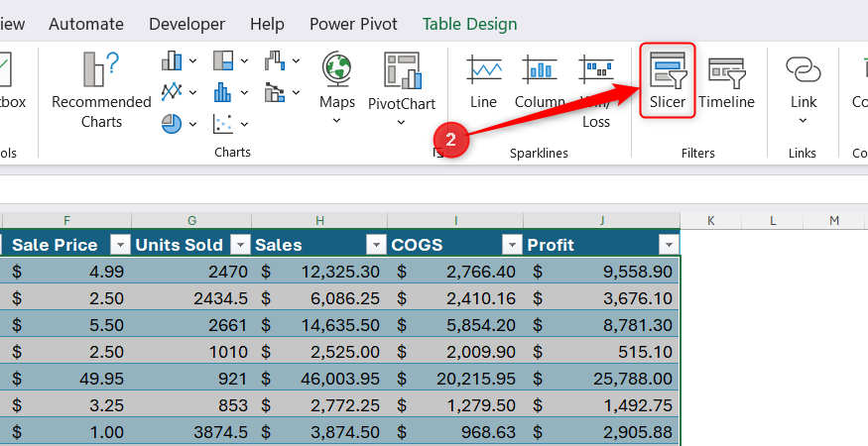Screen dimensions: 868x446
Task: Insert a Line sparkline
Action: point(484,81)
